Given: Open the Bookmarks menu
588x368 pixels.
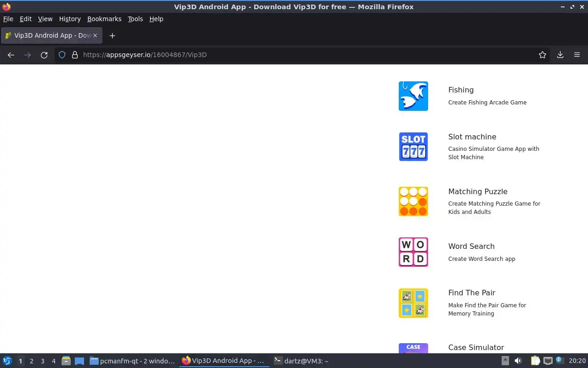Looking at the screenshot, I should pyautogui.click(x=104, y=19).
